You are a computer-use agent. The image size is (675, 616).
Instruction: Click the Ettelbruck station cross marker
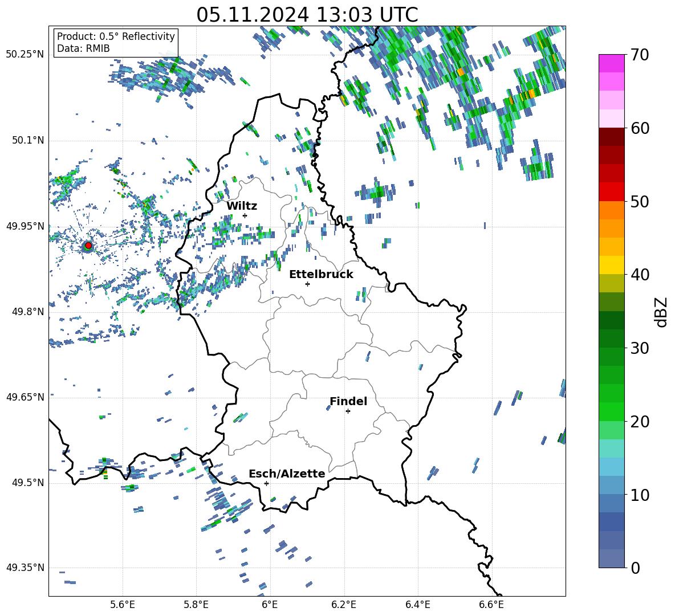pyautogui.click(x=307, y=284)
